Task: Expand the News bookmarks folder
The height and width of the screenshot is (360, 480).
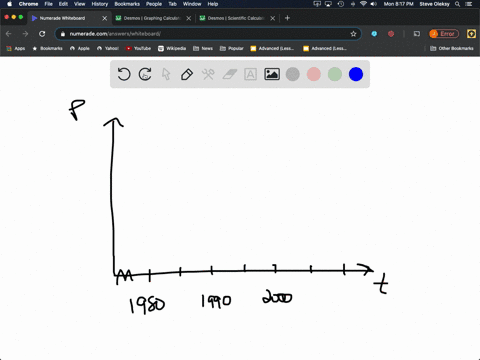Action: [x=203, y=48]
